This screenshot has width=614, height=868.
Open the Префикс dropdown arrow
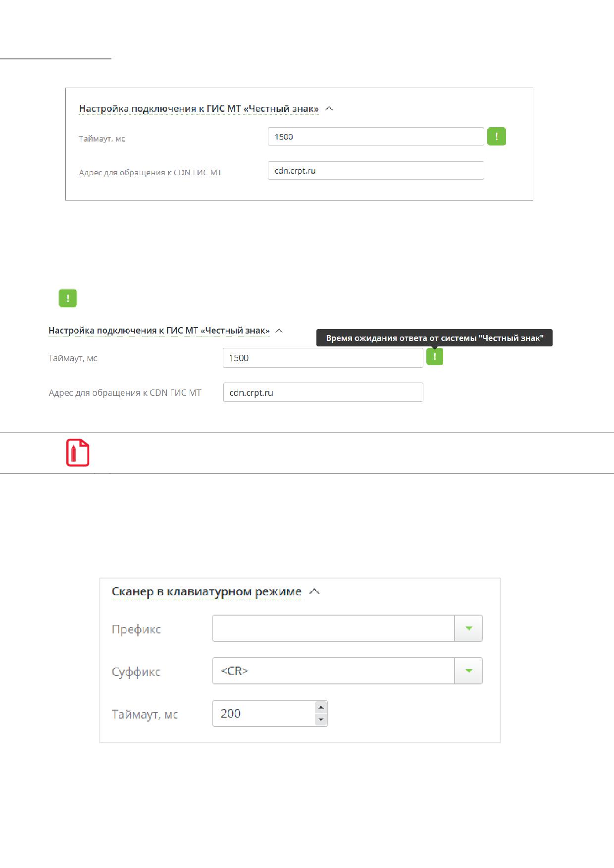tap(468, 628)
